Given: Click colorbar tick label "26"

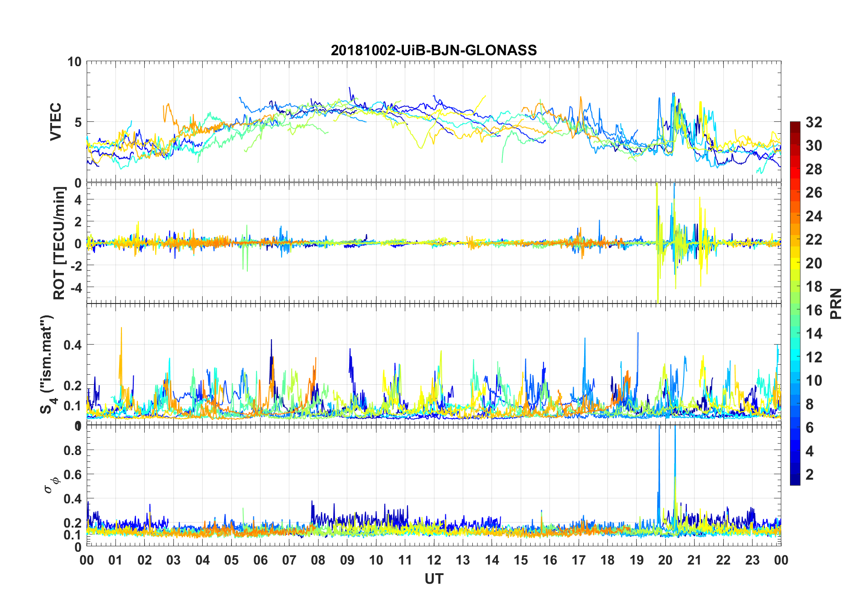Looking at the screenshot, I should 814,193.
